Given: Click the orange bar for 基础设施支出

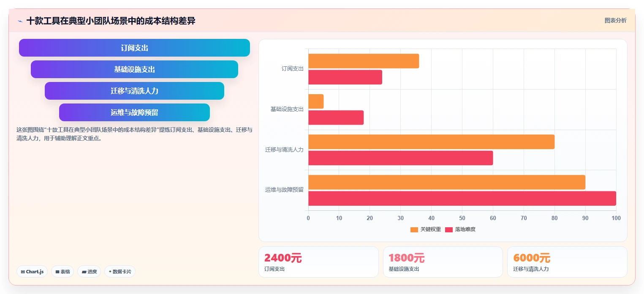Looking at the screenshot, I should pyautogui.click(x=316, y=101).
